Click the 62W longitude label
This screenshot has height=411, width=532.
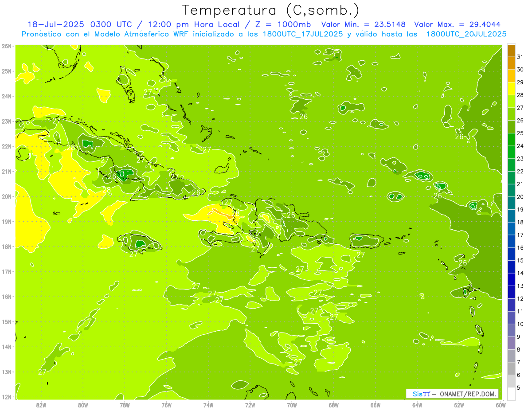[459, 404]
